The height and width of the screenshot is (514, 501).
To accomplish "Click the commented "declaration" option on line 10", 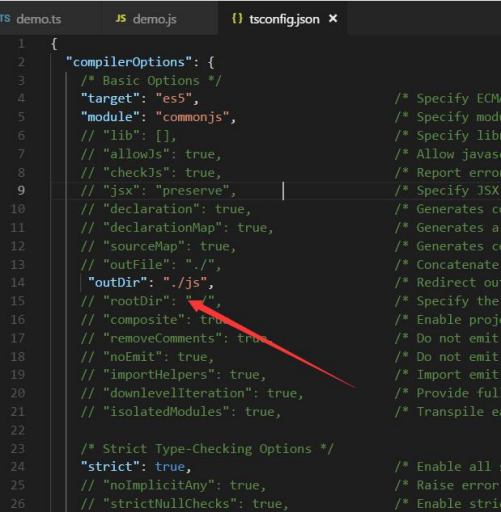I will pyautogui.click(x=166, y=209).
